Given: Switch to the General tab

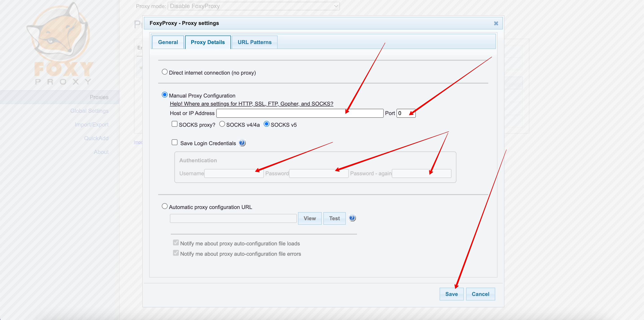Looking at the screenshot, I should tap(168, 42).
